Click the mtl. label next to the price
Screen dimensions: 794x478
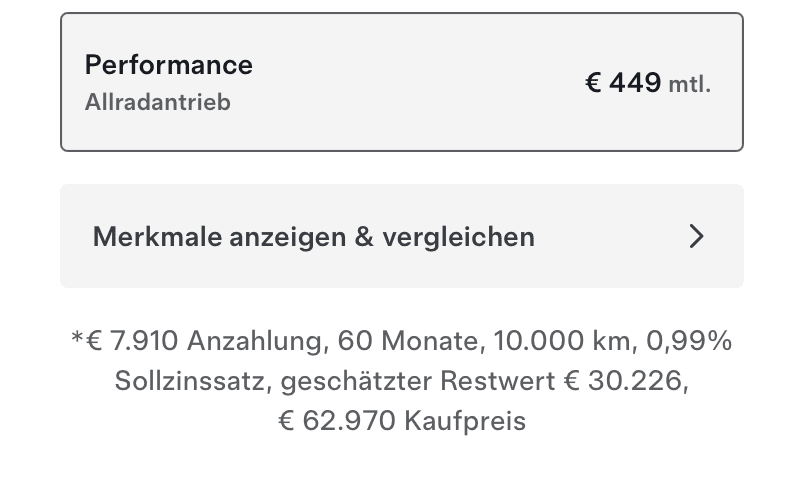[x=689, y=85]
